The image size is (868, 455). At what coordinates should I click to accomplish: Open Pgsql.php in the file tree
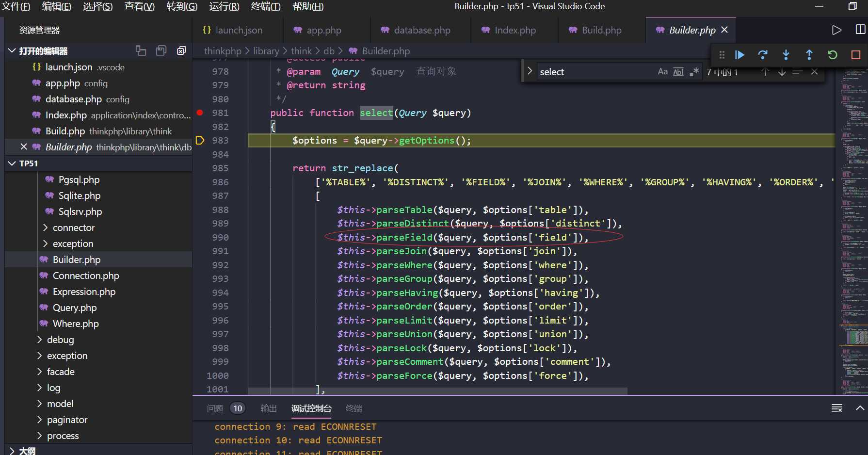click(79, 179)
